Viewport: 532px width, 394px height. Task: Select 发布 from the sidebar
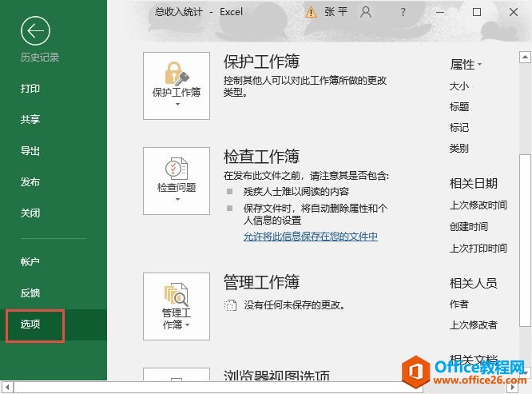(x=30, y=182)
